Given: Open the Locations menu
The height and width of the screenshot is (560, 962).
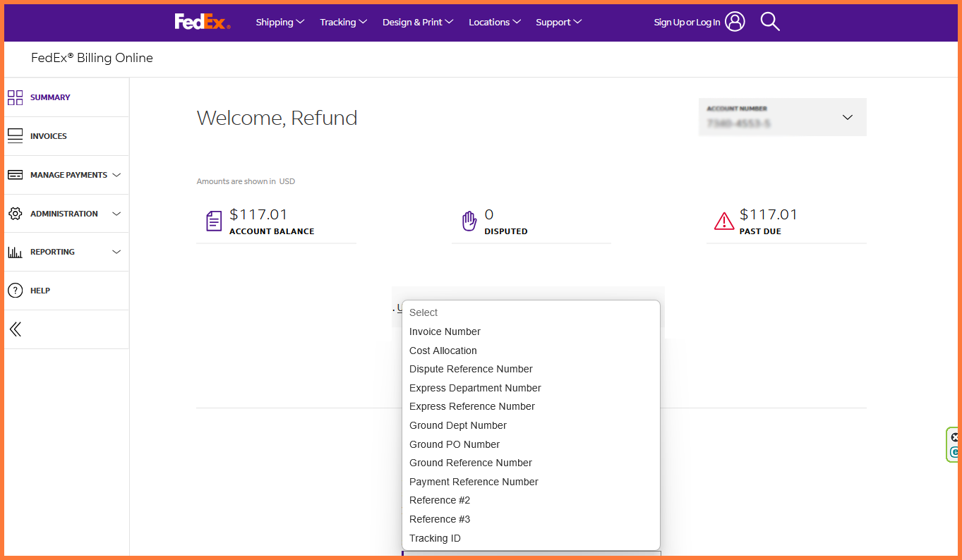Looking at the screenshot, I should coord(495,22).
